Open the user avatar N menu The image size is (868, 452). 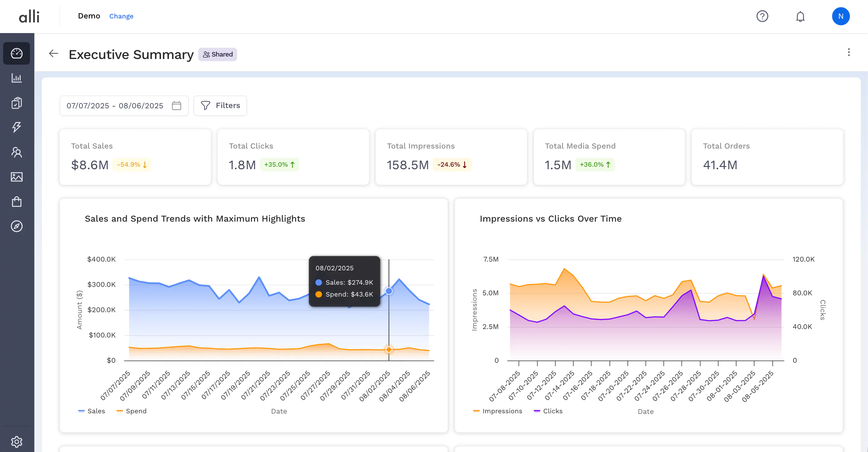pos(841,16)
